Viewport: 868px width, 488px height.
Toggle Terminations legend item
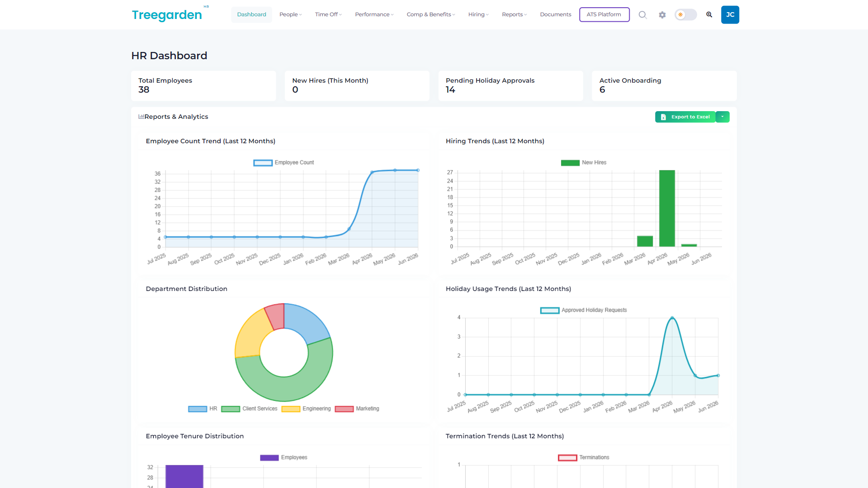(x=584, y=458)
